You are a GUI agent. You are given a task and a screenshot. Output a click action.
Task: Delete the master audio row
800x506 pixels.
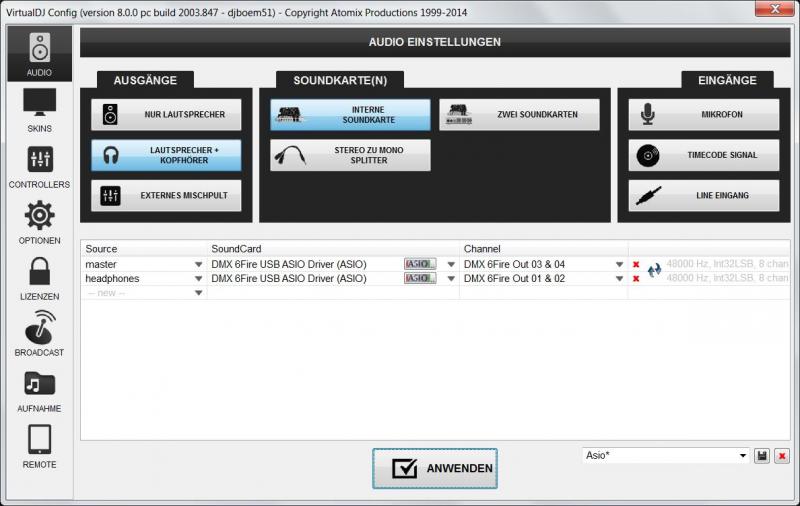click(636, 264)
